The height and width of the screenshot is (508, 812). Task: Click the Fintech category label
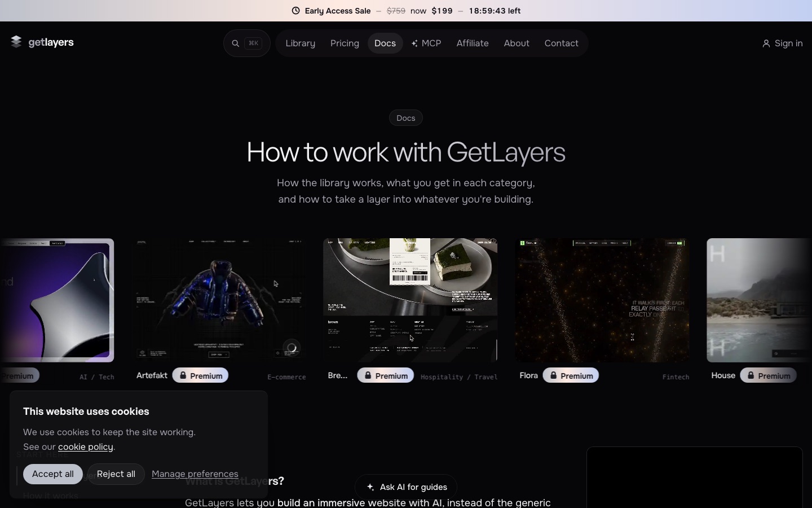676,377
